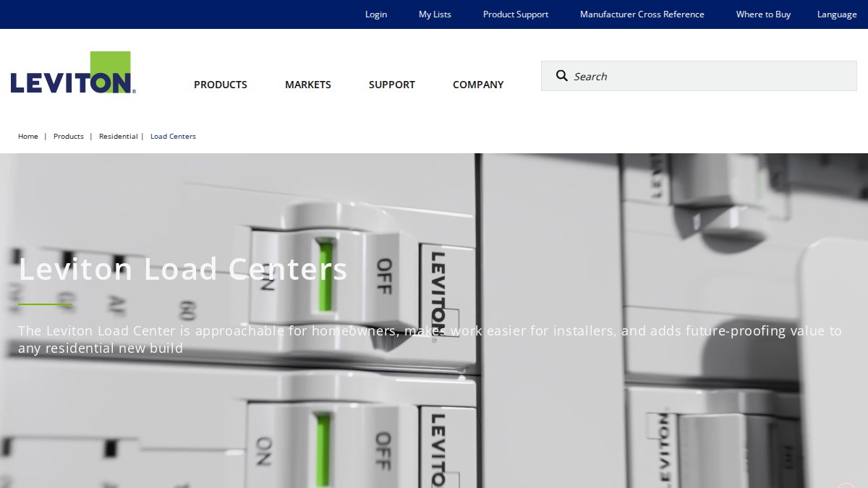
Task: Click the Load Center description text
Action: 430,340
